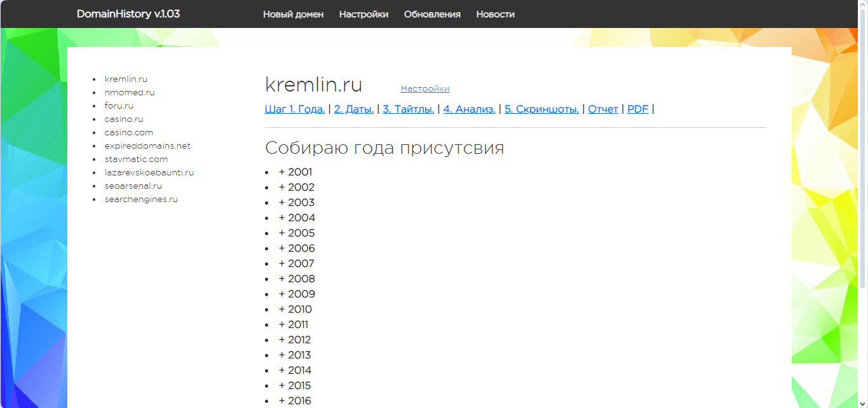Go to step 5. Скриншоты
This screenshot has width=868, height=408.
point(541,109)
